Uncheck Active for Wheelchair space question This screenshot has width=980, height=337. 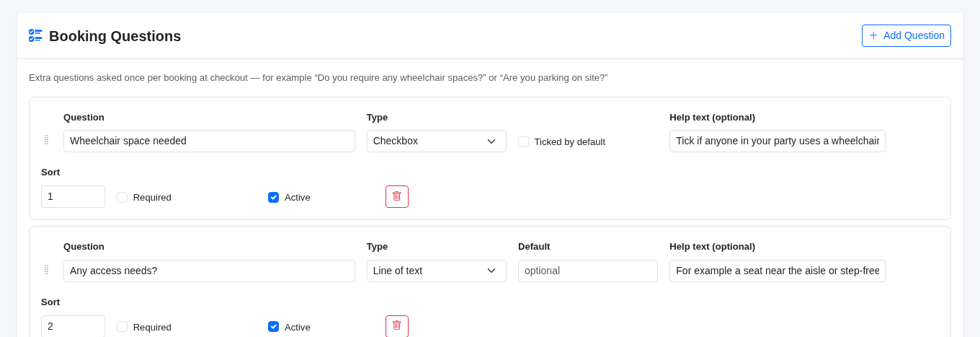pos(273,197)
